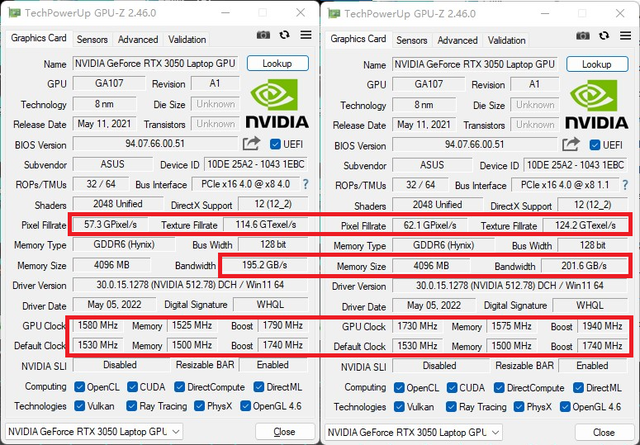Click BIOS Version field in right window
This screenshot has height=445, width=640.
click(x=474, y=145)
